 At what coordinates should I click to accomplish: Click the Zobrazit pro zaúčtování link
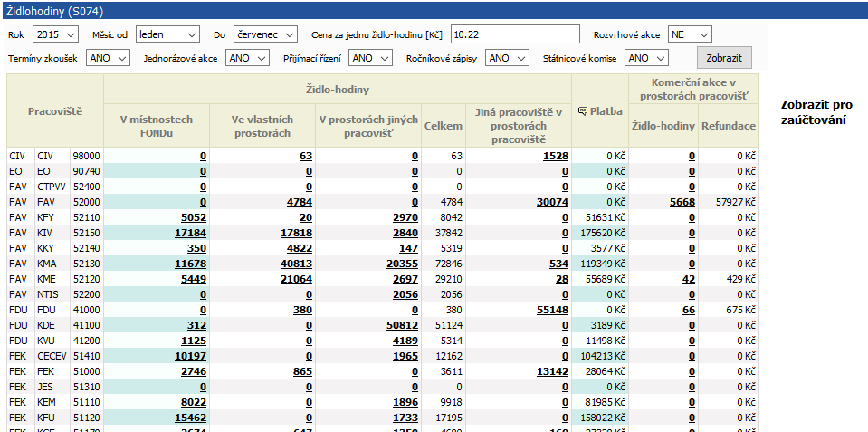(816, 112)
